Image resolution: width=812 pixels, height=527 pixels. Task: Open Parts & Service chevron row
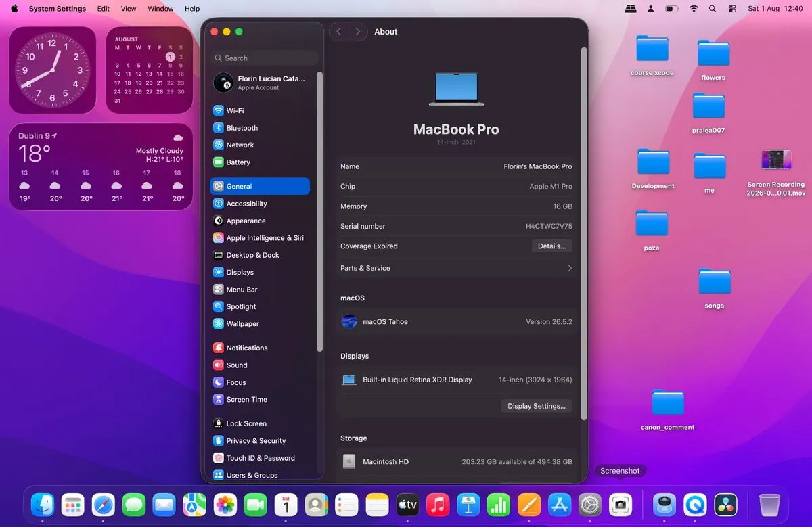[x=456, y=268]
